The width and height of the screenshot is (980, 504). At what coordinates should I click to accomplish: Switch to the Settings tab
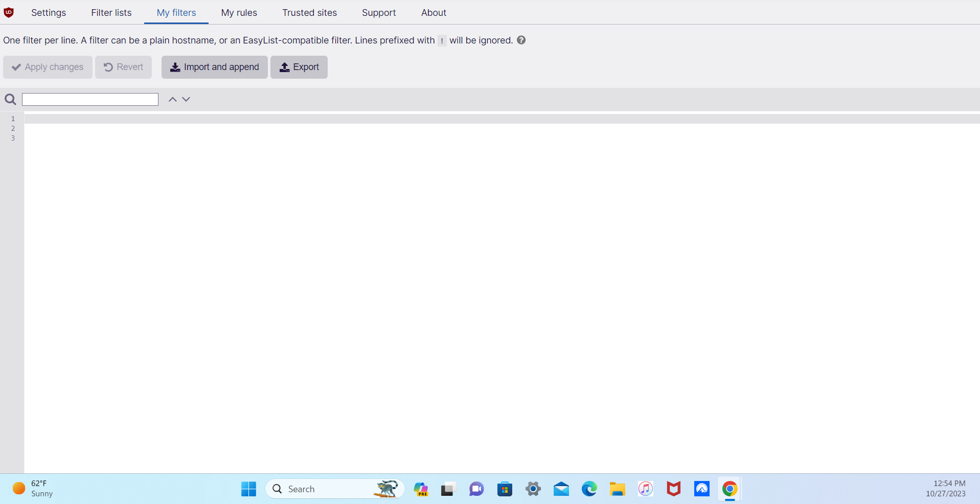[x=48, y=13]
